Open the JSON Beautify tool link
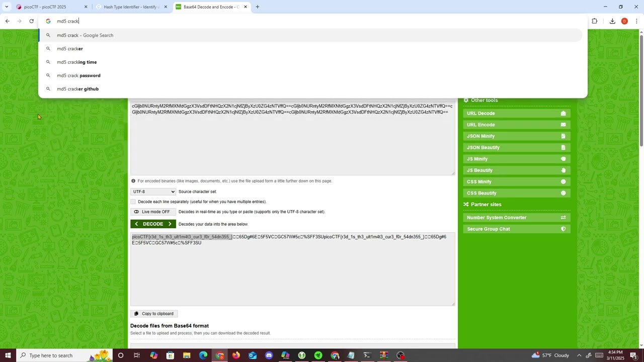Image resolution: width=644 pixels, height=362 pixels. (x=517, y=147)
